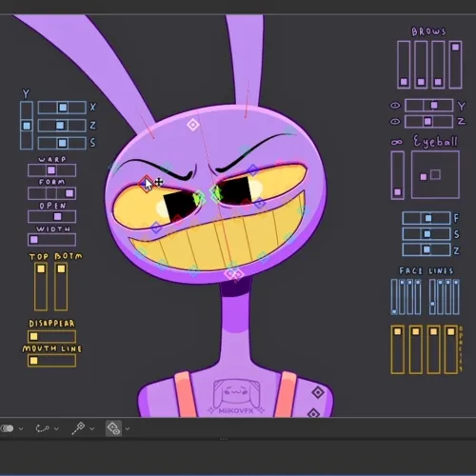Open the dropdown arrow beside the peg controller icon
The image size is (476, 476).
pos(92,429)
